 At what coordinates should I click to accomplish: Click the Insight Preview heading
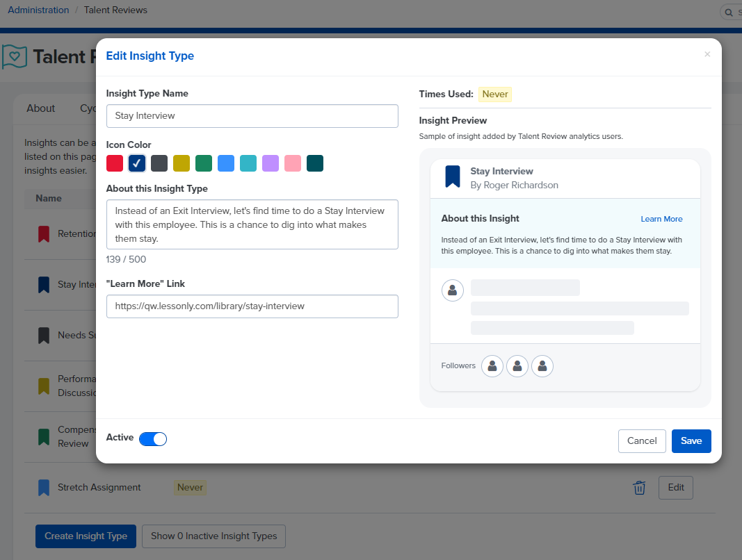click(x=453, y=121)
